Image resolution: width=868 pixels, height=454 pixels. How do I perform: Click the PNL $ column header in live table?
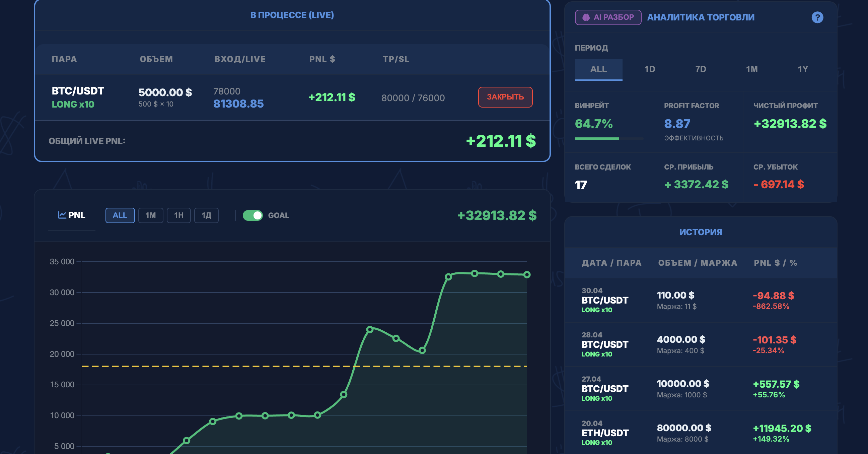(322, 59)
